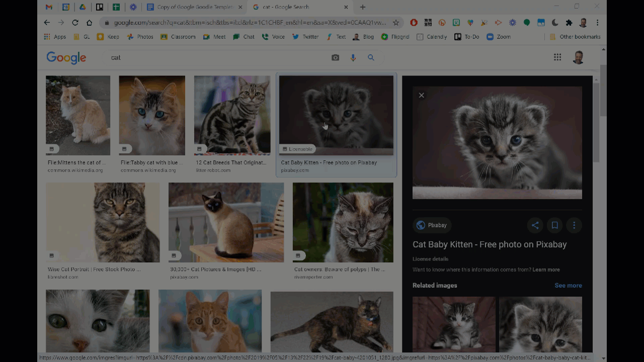Viewport: 644px width, 362px height.
Task: Share the Cat Baby Kitten image
Action: (x=535, y=225)
